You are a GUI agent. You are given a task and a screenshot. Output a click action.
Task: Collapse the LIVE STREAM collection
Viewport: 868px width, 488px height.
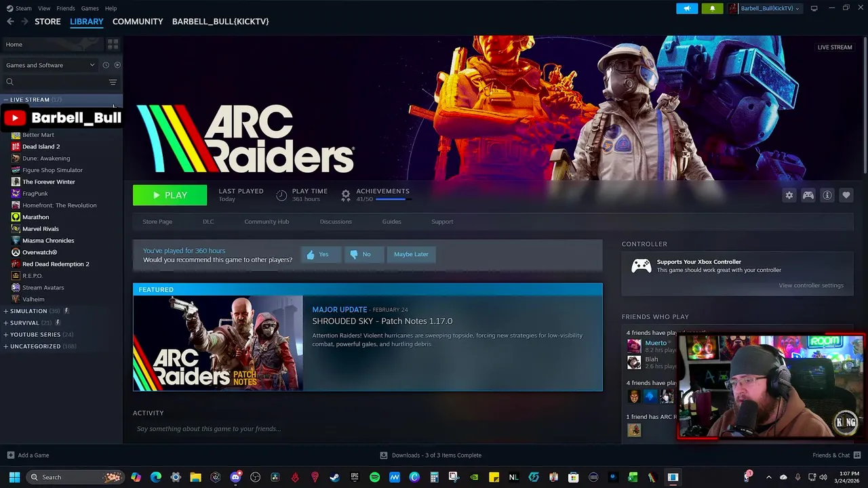click(6, 100)
